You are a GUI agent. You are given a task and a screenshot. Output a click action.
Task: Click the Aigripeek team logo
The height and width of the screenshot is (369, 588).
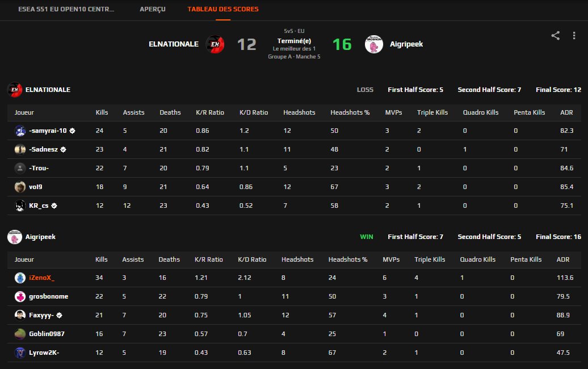click(x=374, y=44)
